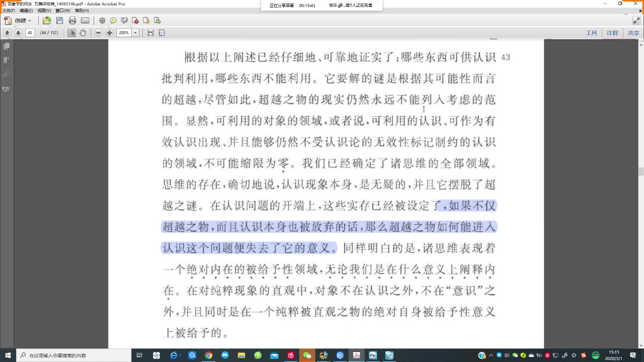Image resolution: width=644 pixels, height=362 pixels.
Task: Open the 编辑(E) menu
Action: click(26, 11)
